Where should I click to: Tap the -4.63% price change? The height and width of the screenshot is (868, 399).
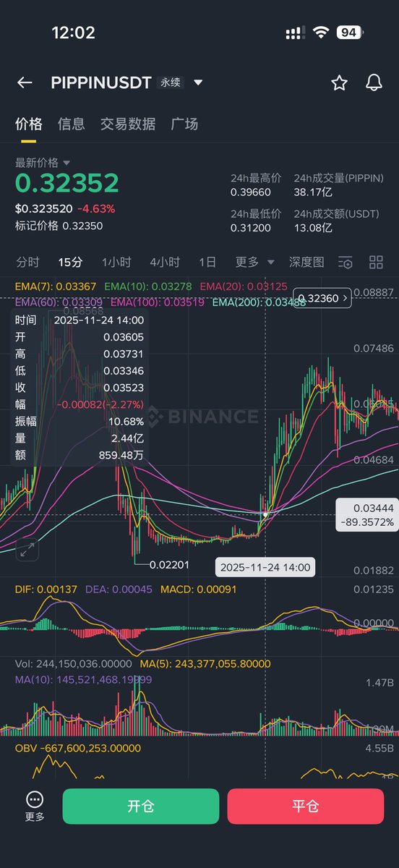(95, 208)
